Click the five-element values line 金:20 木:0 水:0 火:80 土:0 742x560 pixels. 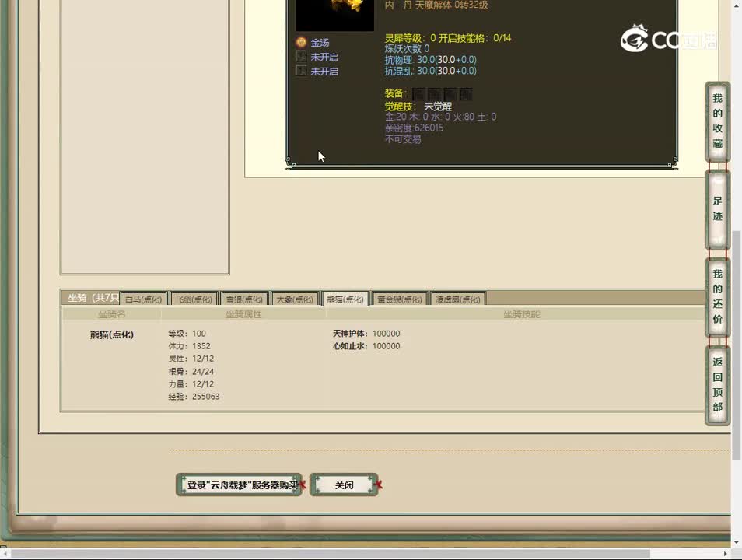pyautogui.click(x=440, y=117)
